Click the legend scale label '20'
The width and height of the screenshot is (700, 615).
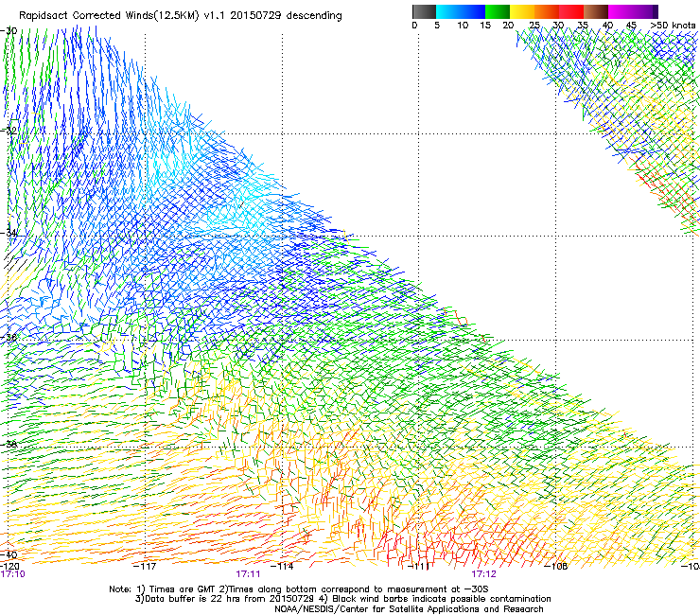[x=508, y=26]
